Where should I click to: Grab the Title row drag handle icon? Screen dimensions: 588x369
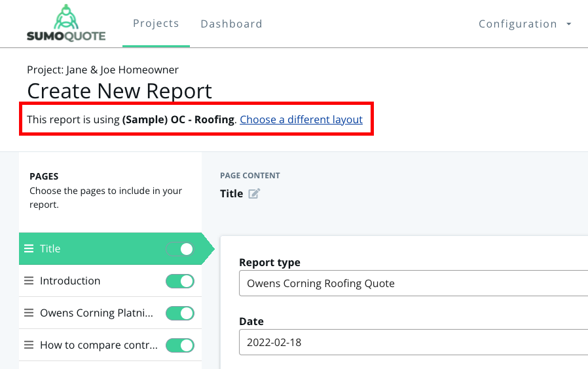pos(29,248)
